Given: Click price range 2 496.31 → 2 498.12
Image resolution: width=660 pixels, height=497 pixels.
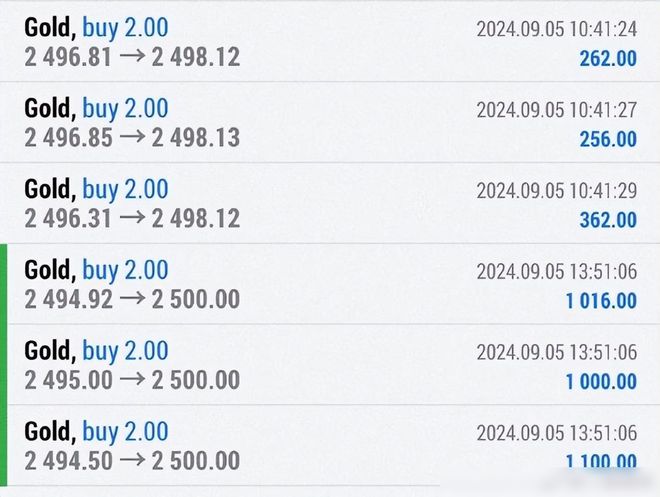Looking at the screenshot, I should pos(132,219).
